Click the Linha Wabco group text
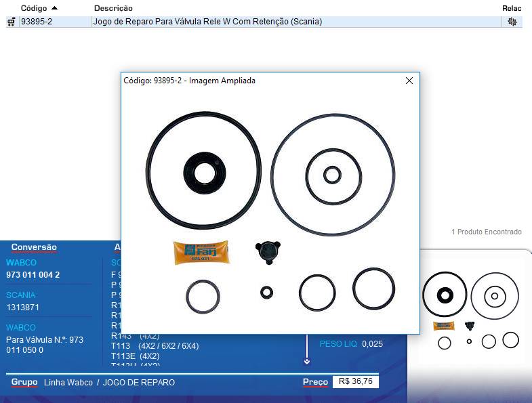The width and height of the screenshot is (532, 403). pos(68,383)
